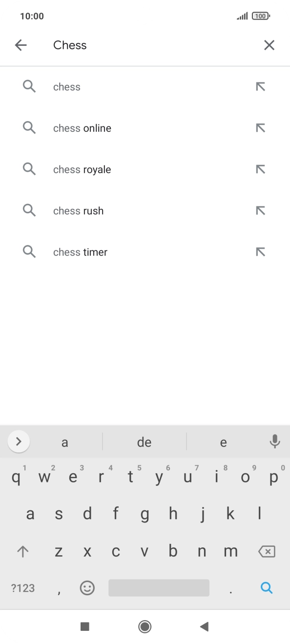Screen dimensions: 290x644
Task: Tap the back arrow in the search bar
Action: click(x=21, y=45)
